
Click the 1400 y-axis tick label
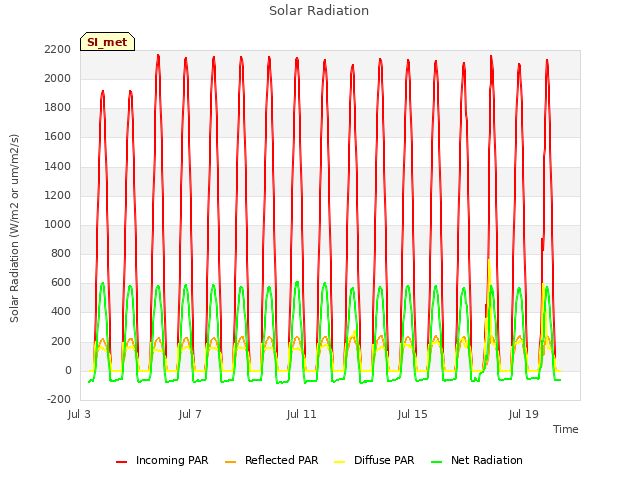tap(58, 166)
